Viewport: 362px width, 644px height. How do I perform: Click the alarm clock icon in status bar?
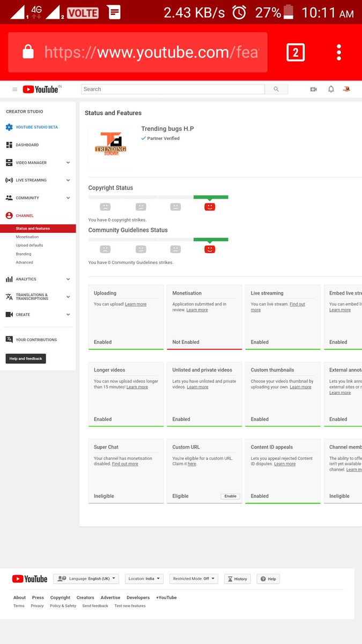239,12
